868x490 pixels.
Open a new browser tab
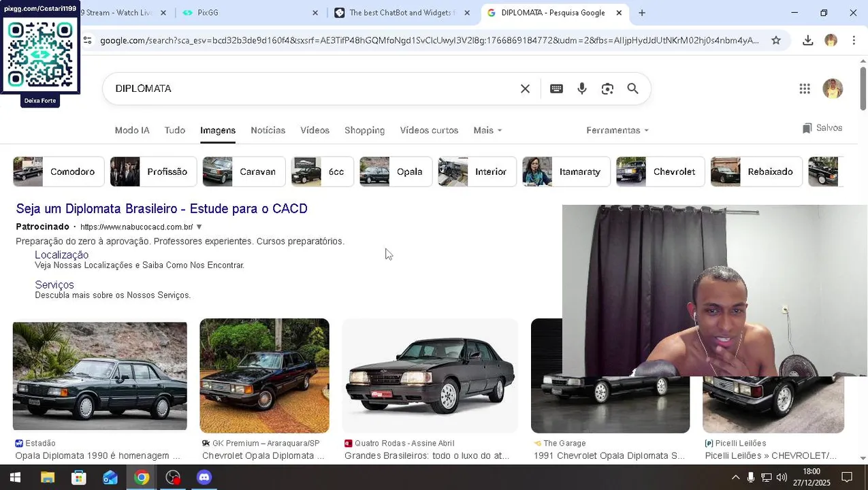[x=641, y=12]
